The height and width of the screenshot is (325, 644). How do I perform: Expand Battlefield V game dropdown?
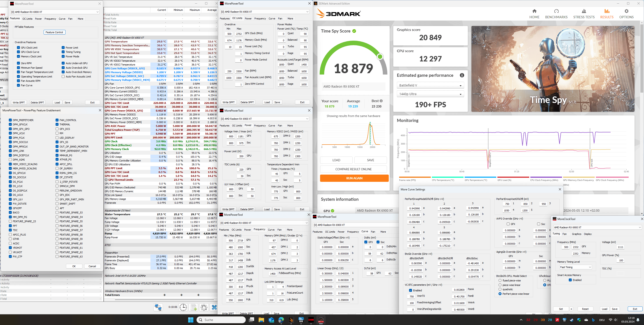pos(430,86)
